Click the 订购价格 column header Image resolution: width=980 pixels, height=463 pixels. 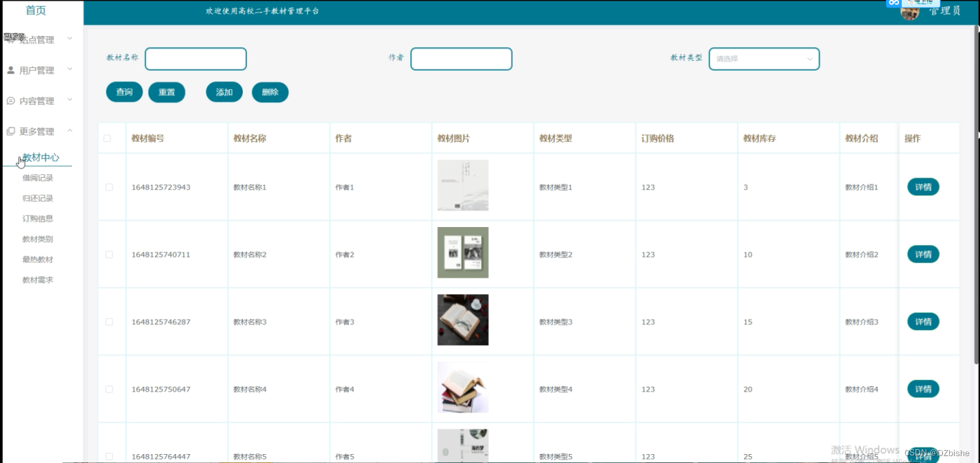click(658, 139)
